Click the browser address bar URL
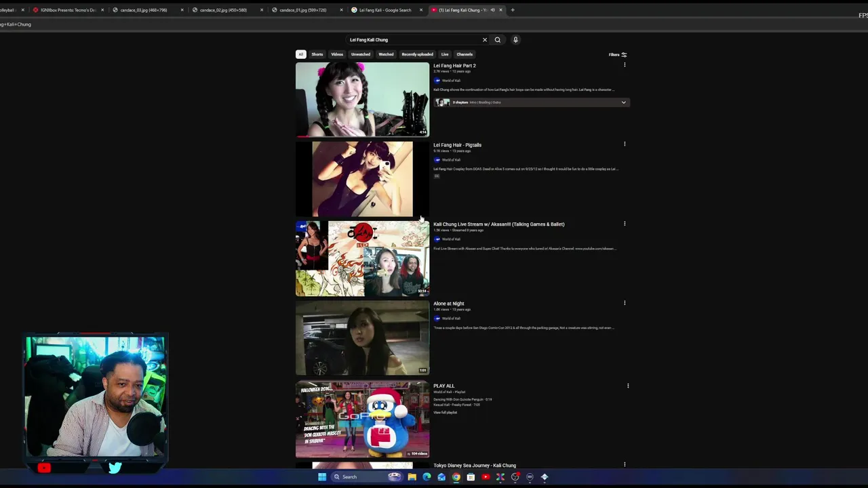 pyautogui.click(x=16, y=24)
